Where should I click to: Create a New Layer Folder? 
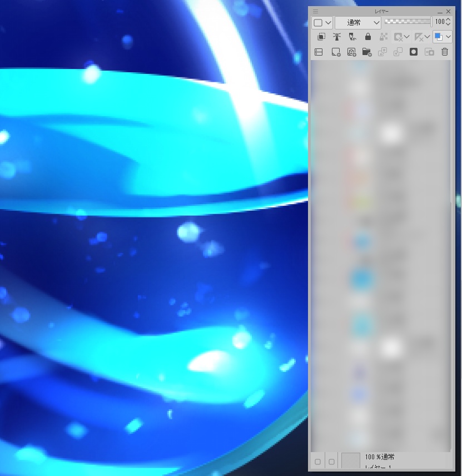367,52
